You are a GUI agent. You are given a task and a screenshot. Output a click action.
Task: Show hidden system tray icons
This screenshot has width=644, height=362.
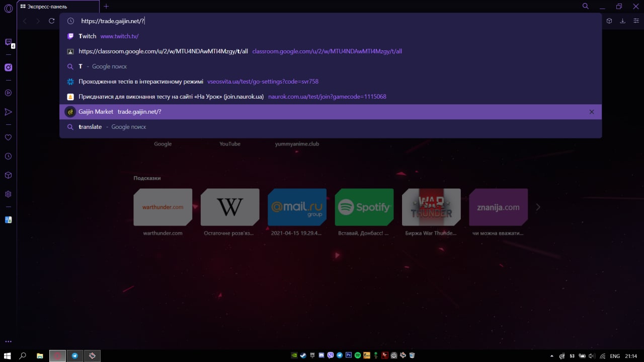pos(552,356)
